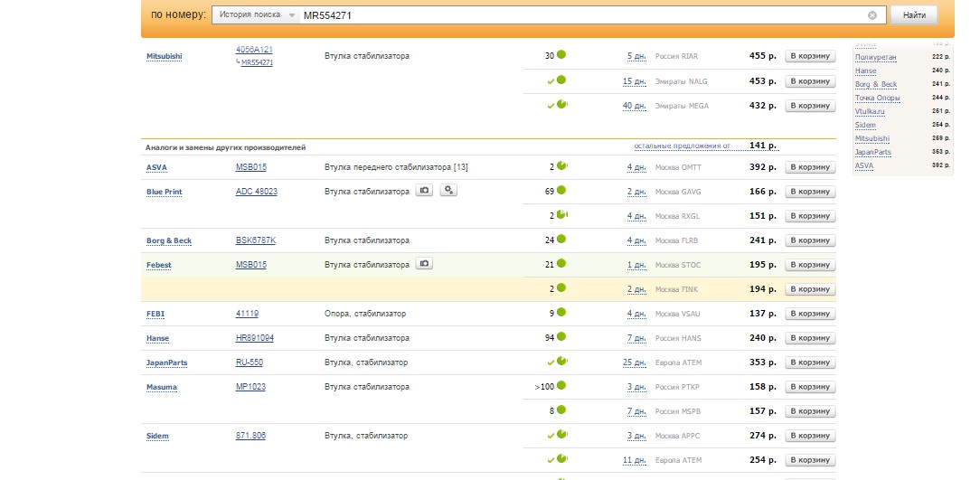Select Полиуретан in the right price list

pyautogui.click(x=876, y=56)
